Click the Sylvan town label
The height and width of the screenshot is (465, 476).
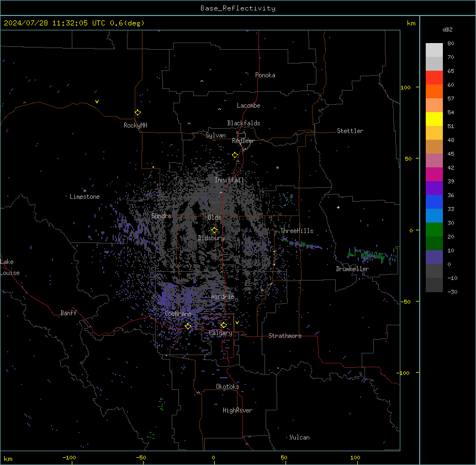click(215, 135)
